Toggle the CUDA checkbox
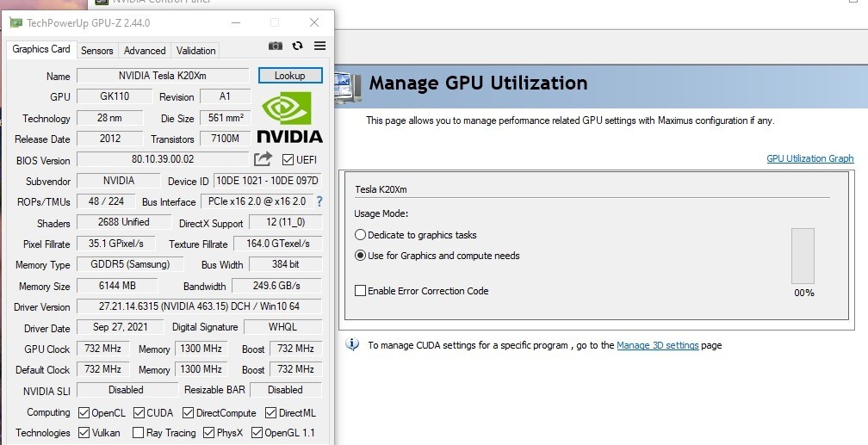Screen dimensions: 868x445 point(139,412)
